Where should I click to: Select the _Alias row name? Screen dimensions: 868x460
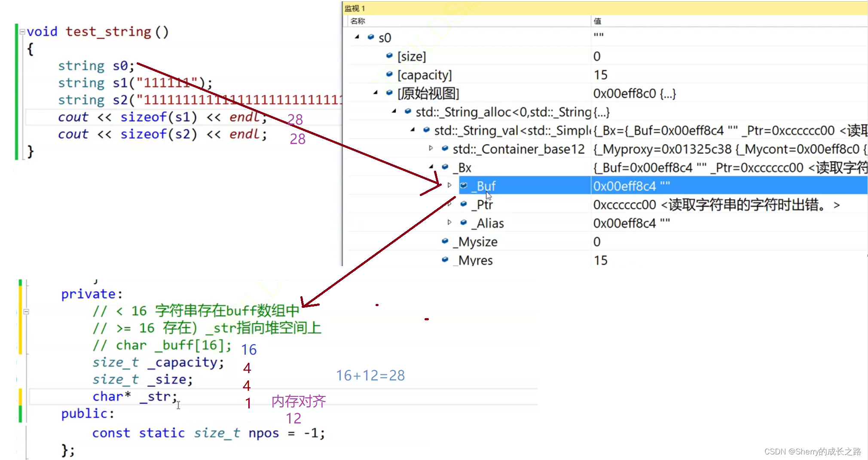coord(488,223)
